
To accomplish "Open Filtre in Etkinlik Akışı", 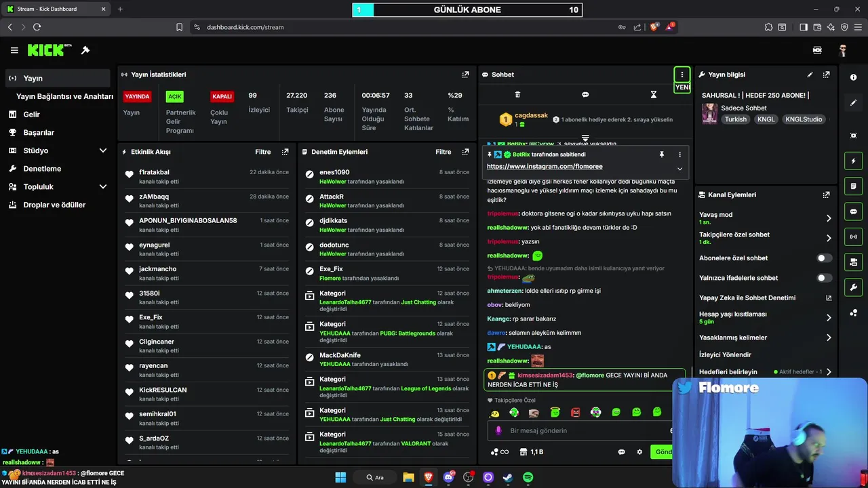I will point(263,152).
